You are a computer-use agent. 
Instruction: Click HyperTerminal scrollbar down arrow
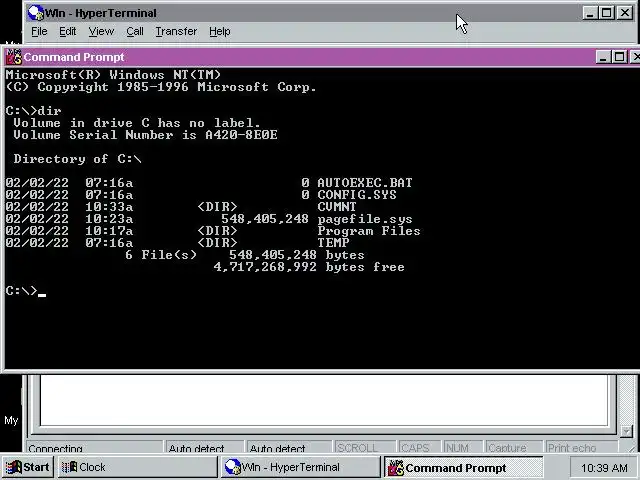click(x=626, y=431)
